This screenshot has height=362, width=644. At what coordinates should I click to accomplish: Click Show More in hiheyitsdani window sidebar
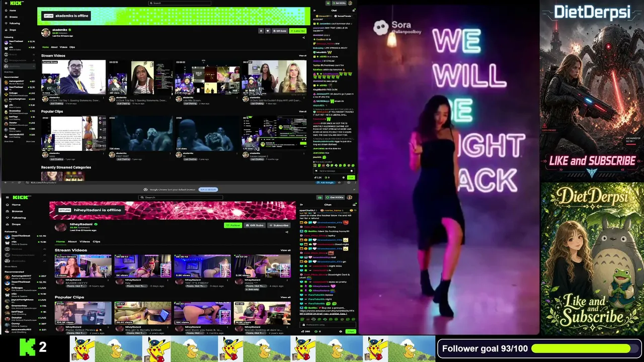(x=11, y=266)
